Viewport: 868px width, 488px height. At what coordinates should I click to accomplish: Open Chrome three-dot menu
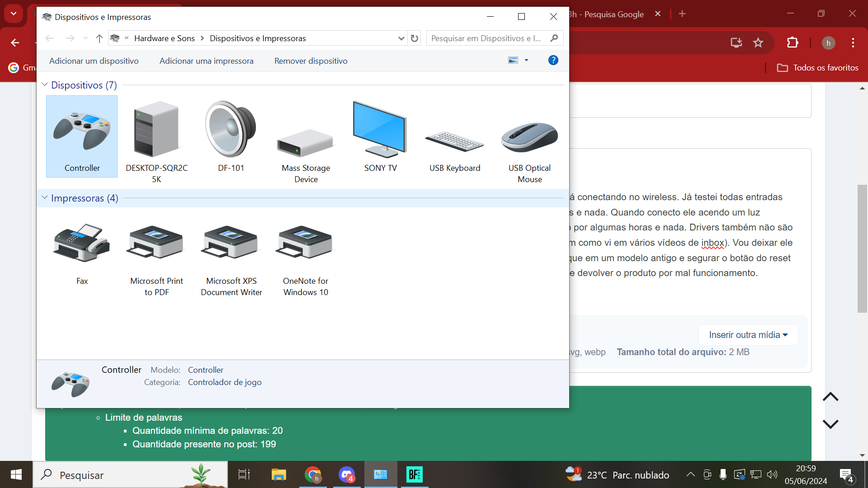853,43
